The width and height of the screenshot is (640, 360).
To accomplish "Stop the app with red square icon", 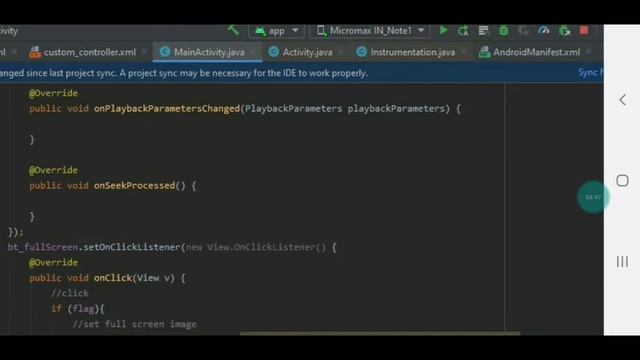I will coord(584,30).
